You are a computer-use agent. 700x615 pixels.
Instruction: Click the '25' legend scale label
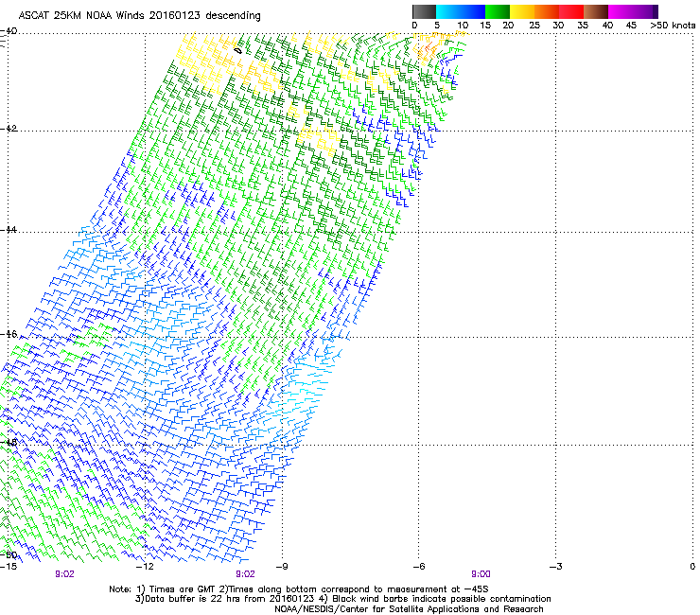pos(534,26)
